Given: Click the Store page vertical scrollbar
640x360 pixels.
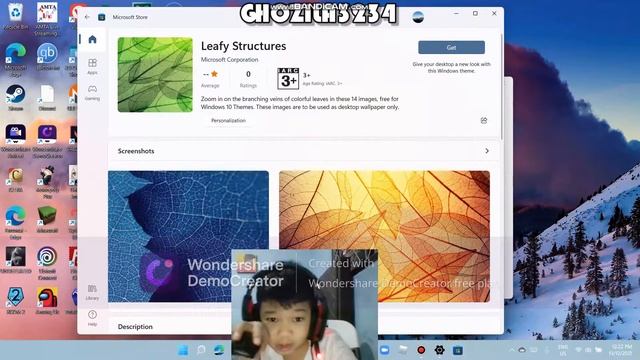Looking at the screenshot, I should (x=501, y=86).
